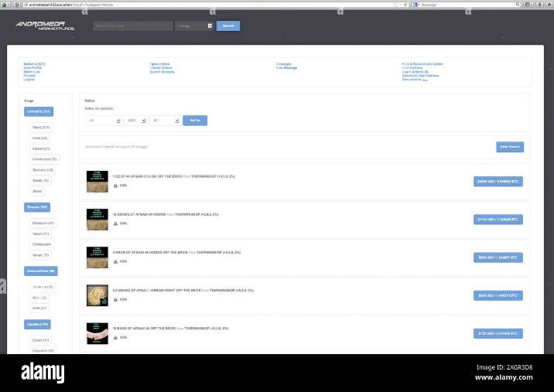Select the Dissociatives category button
This screenshot has width=554, height=392.
(x=41, y=271)
